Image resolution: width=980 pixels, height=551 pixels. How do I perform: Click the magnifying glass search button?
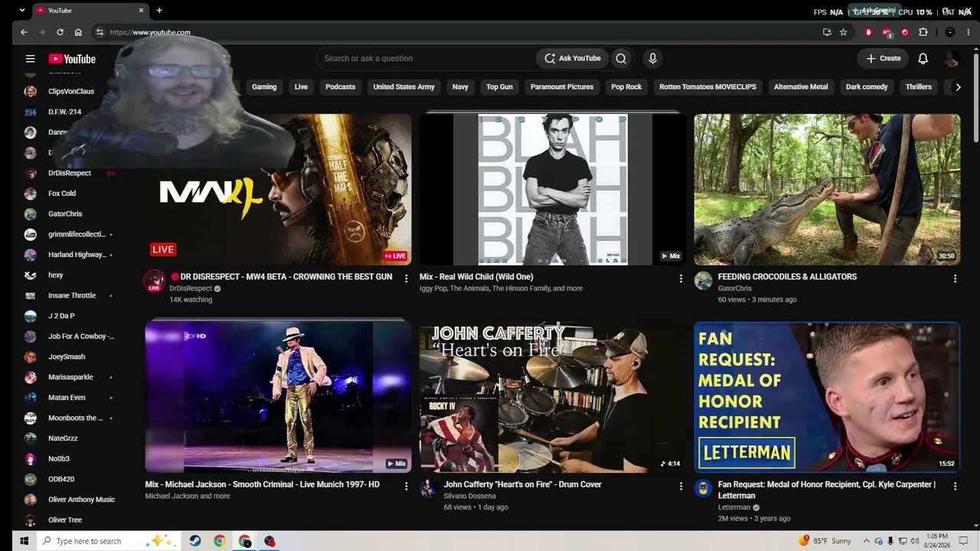[x=621, y=58]
